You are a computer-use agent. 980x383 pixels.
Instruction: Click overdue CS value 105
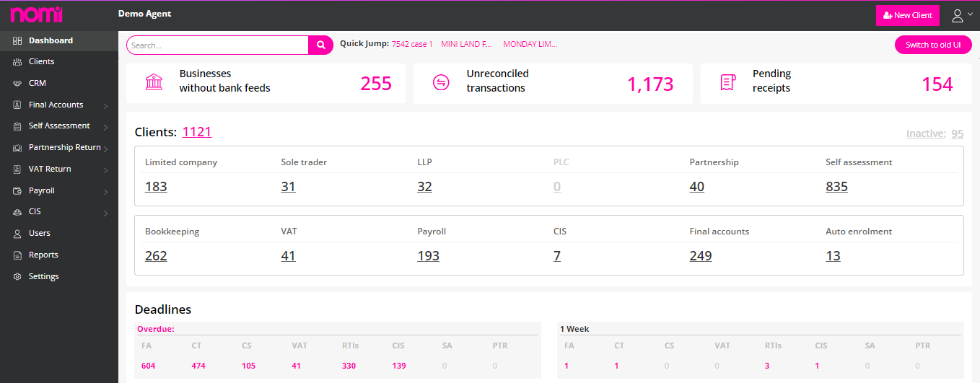point(248,366)
